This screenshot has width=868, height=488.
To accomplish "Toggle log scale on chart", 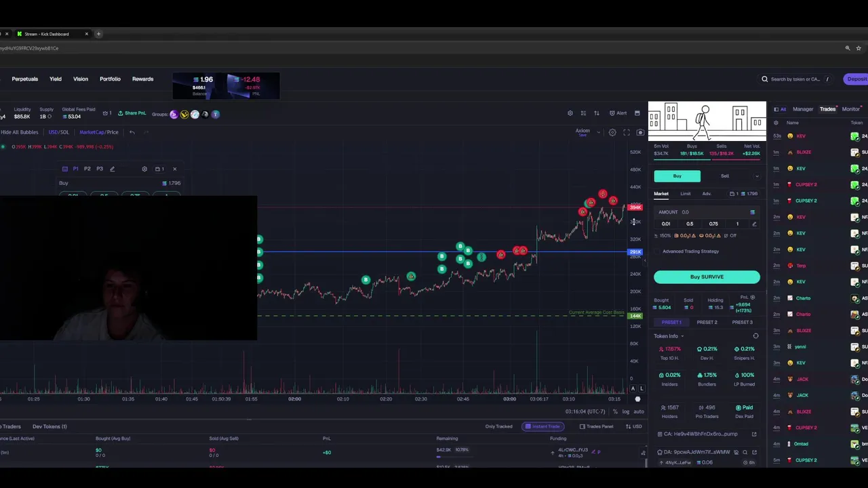I will [625, 412].
